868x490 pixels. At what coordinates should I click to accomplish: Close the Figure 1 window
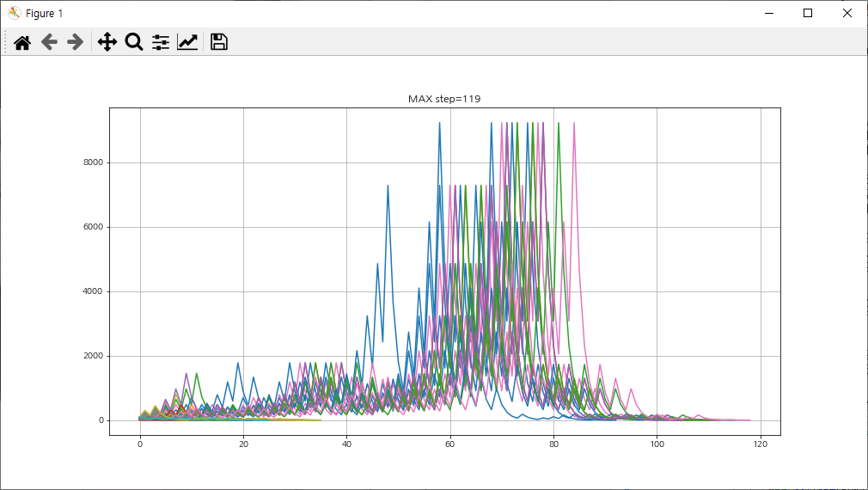(x=847, y=13)
